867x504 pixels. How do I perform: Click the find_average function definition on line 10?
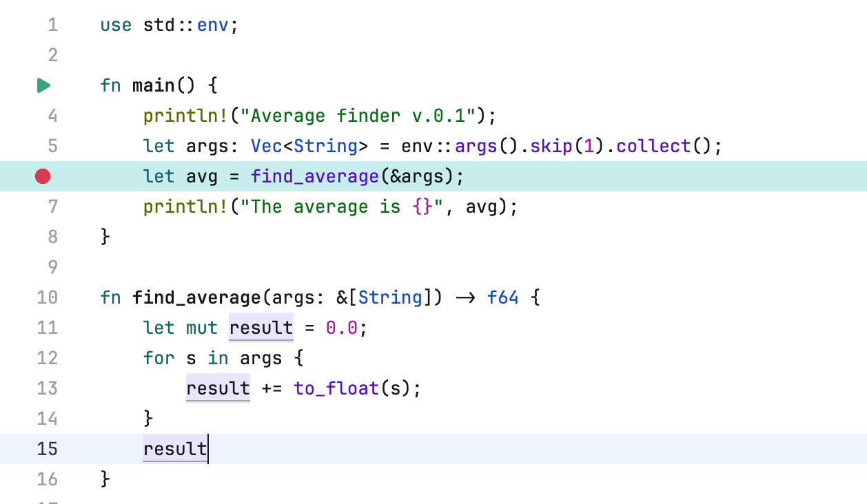coord(200,297)
